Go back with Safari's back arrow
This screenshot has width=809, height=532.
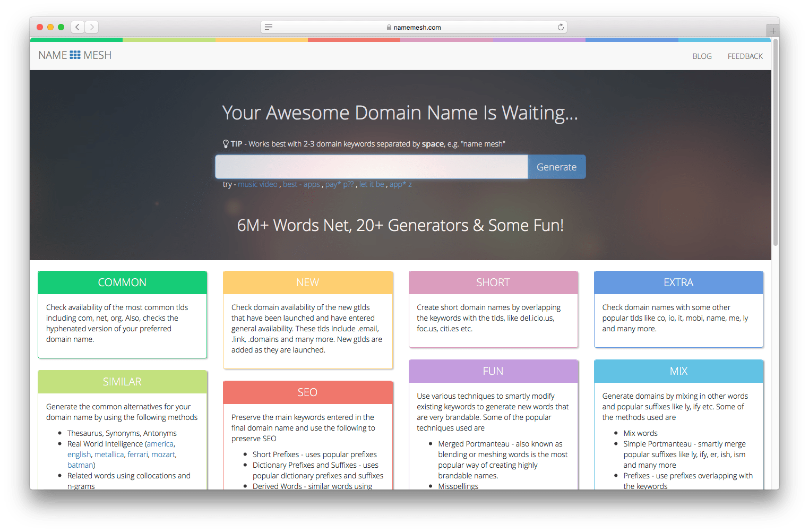point(78,27)
